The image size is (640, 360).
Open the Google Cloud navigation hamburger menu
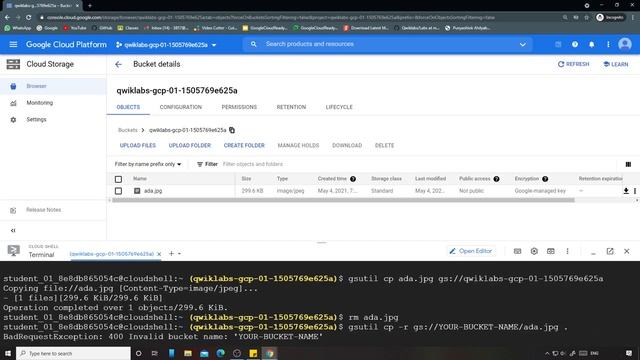pos(13,44)
